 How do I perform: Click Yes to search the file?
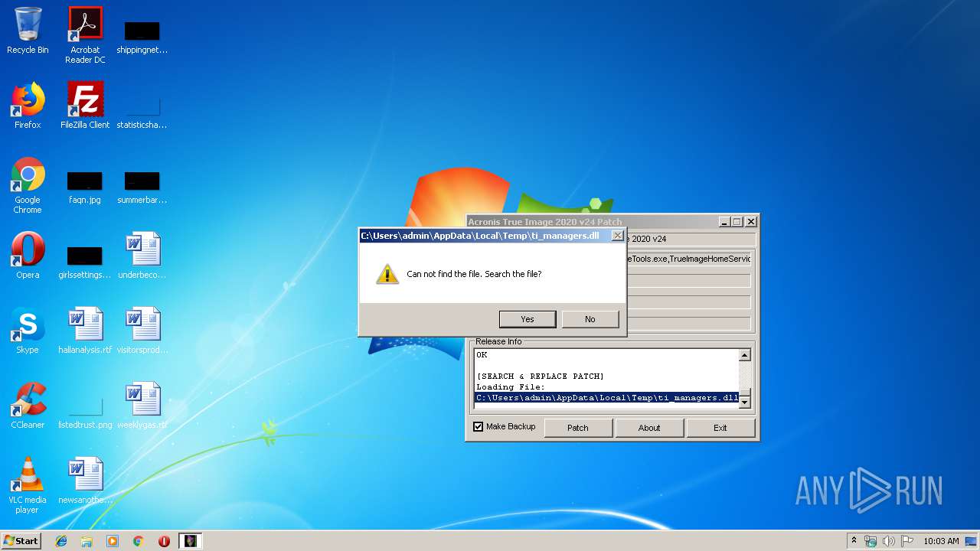point(528,319)
